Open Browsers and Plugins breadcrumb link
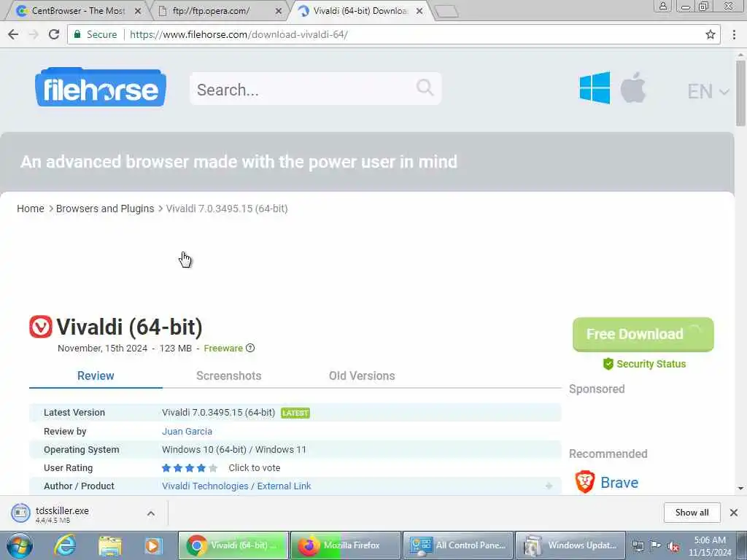 coord(105,209)
